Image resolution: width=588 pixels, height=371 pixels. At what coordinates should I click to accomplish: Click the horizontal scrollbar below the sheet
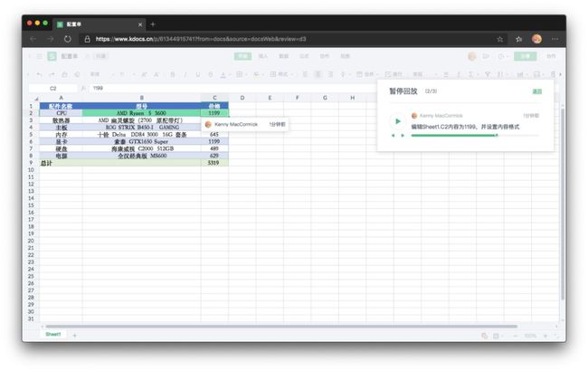tap(281, 327)
